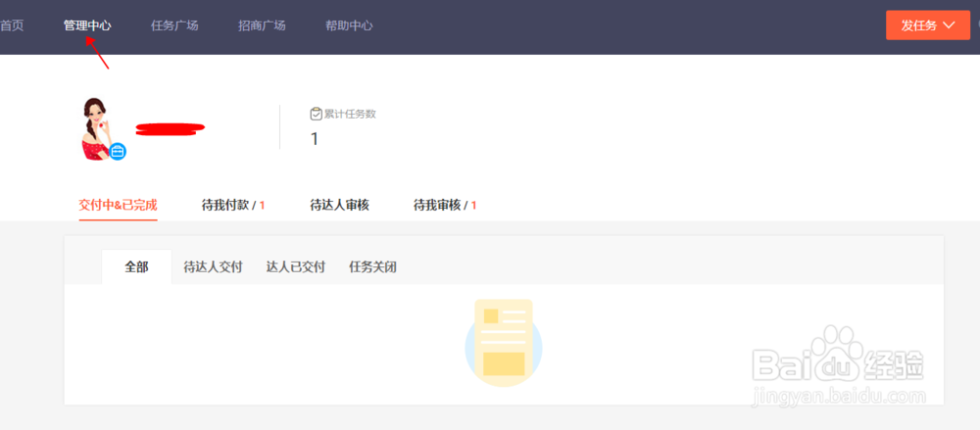Select the 全部 sub-tab
This screenshot has height=430, width=980.
pyautogui.click(x=137, y=266)
